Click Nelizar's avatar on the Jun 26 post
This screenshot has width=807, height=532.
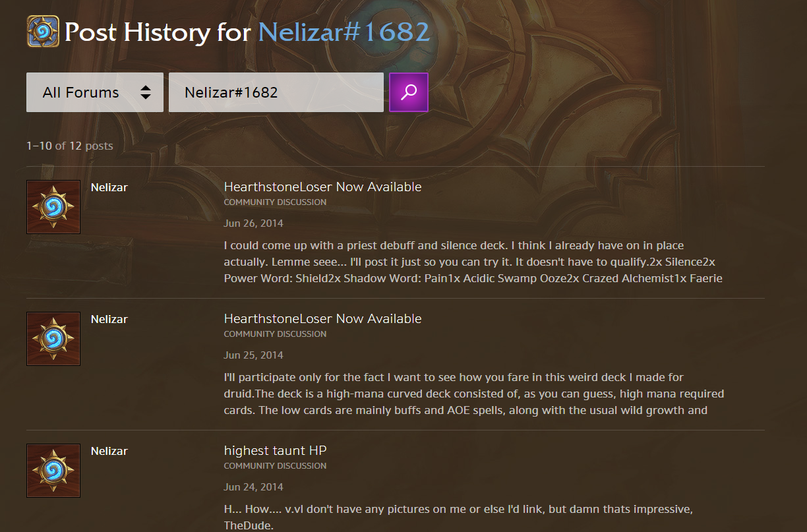[x=53, y=207]
